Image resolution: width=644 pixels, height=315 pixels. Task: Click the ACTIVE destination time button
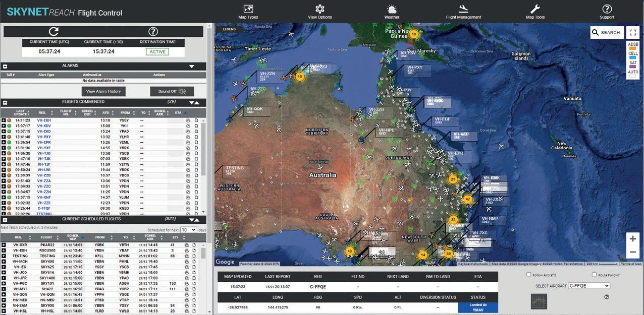tap(157, 51)
